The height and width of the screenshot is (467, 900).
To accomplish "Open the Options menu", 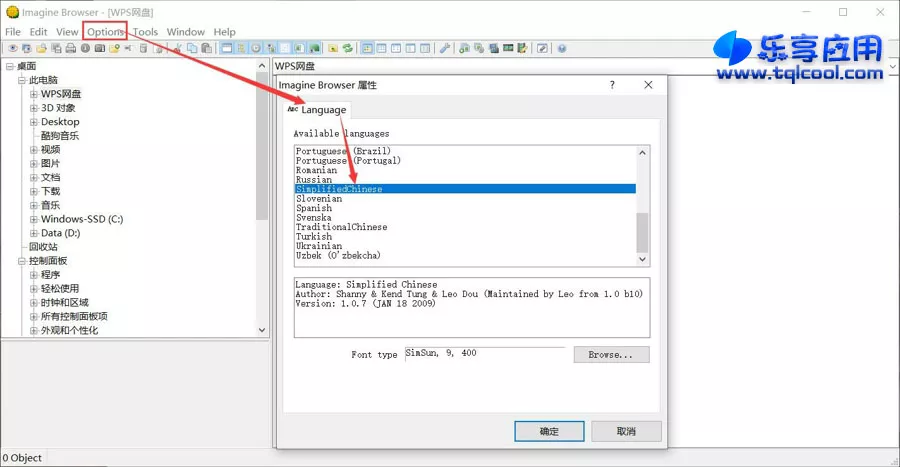I will (105, 32).
